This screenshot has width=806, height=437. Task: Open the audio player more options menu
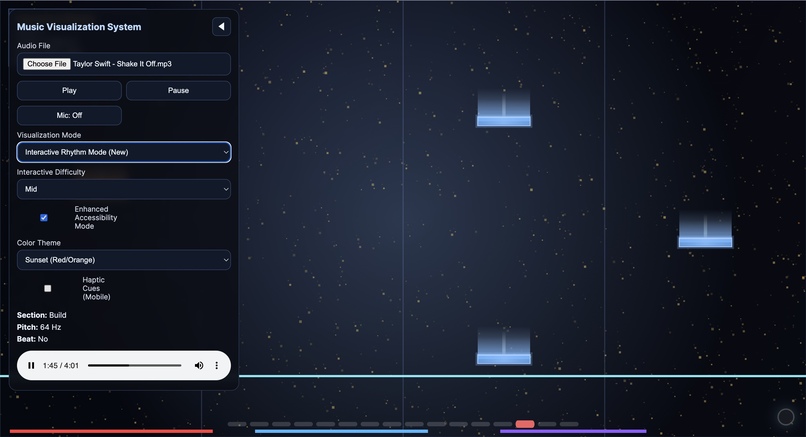[216, 366]
